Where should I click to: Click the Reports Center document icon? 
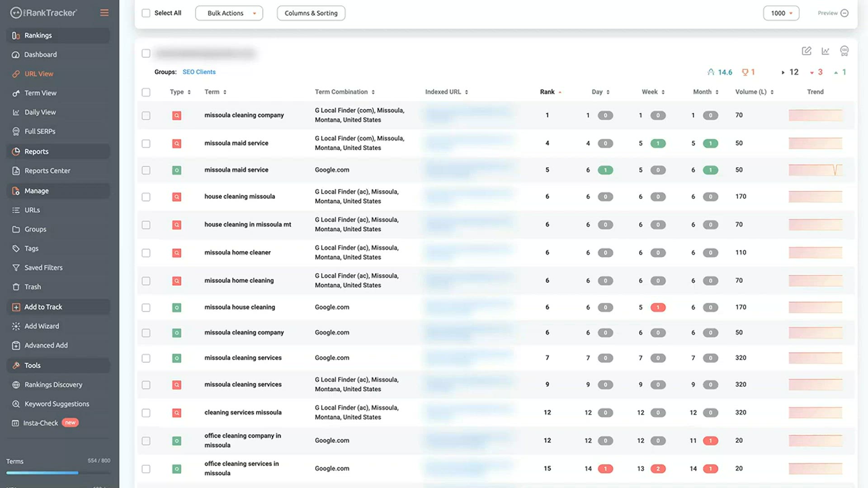(16, 171)
